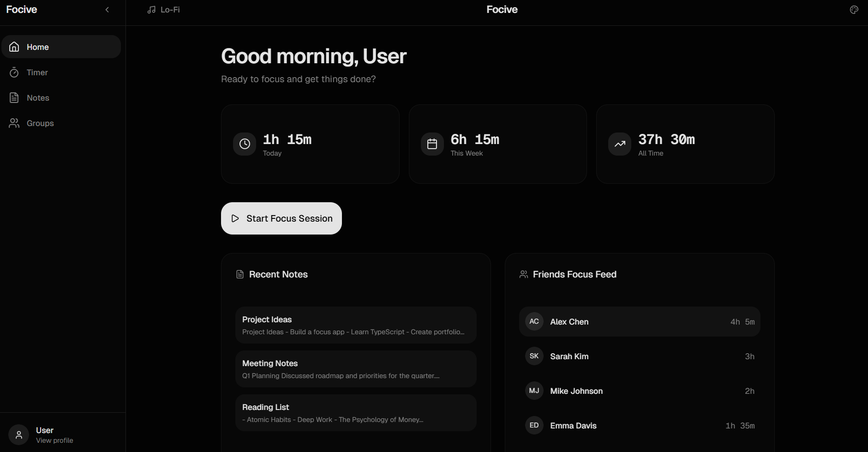Collapse the sidebar using the chevron
The height and width of the screenshot is (452, 868).
[x=107, y=9]
